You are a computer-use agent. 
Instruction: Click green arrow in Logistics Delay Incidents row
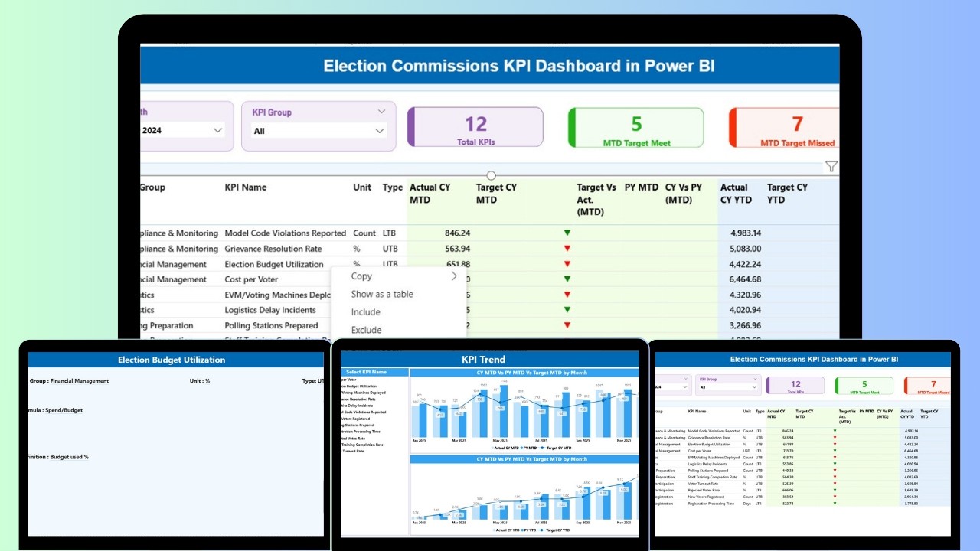567,310
